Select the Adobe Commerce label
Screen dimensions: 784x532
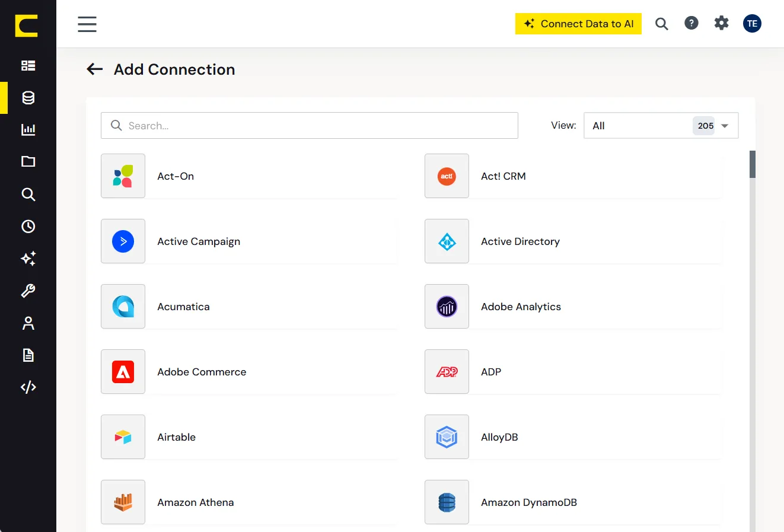pos(202,372)
